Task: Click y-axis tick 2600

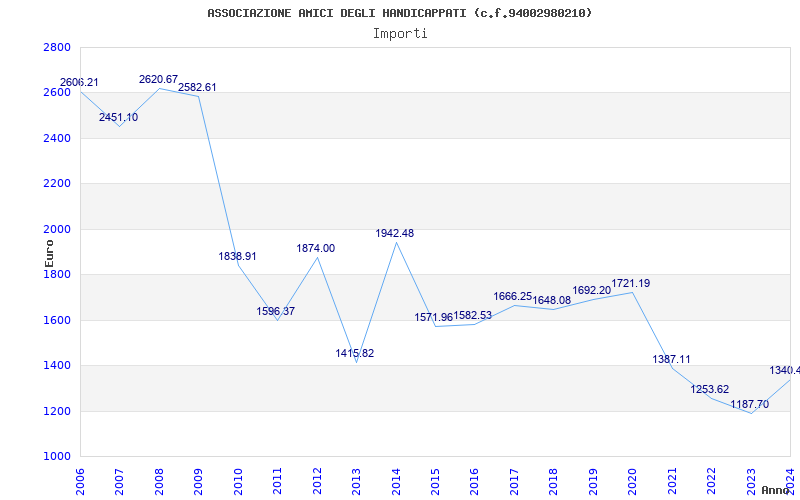Action: point(57,93)
